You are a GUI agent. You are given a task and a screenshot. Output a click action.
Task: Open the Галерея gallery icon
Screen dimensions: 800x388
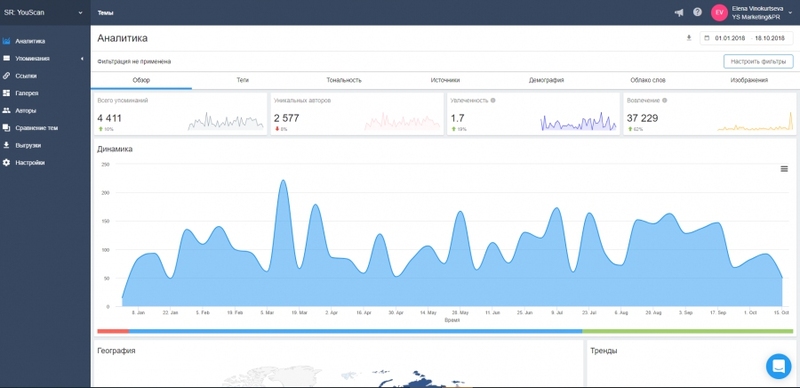click(6, 93)
